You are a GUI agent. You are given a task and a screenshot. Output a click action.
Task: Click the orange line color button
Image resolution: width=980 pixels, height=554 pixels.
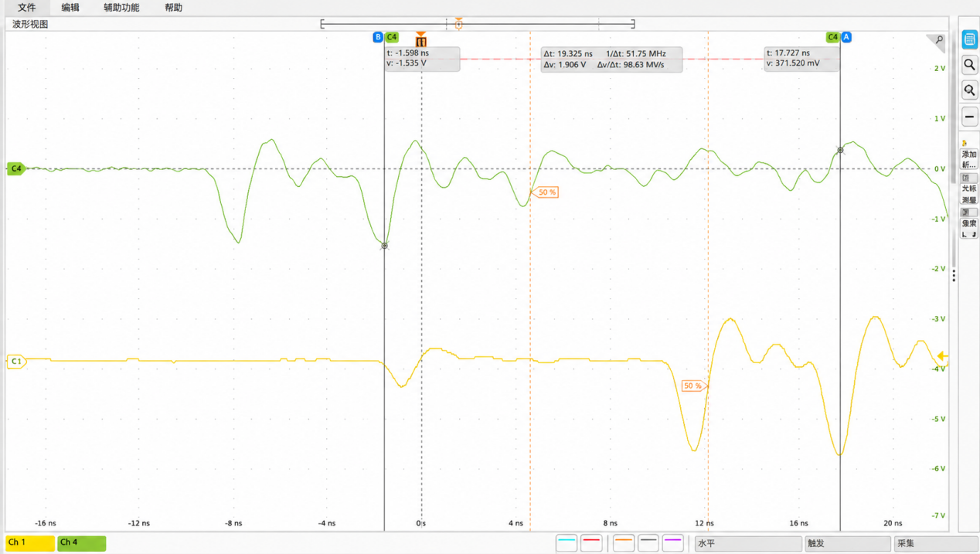(x=624, y=543)
